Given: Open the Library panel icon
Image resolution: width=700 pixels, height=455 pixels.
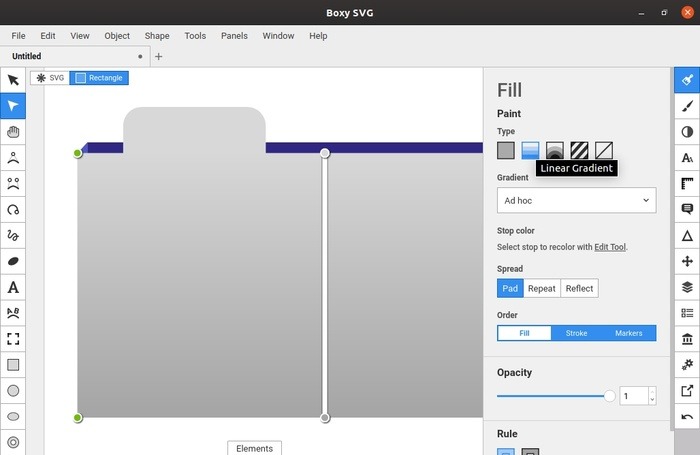Looking at the screenshot, I should [687, 339].
